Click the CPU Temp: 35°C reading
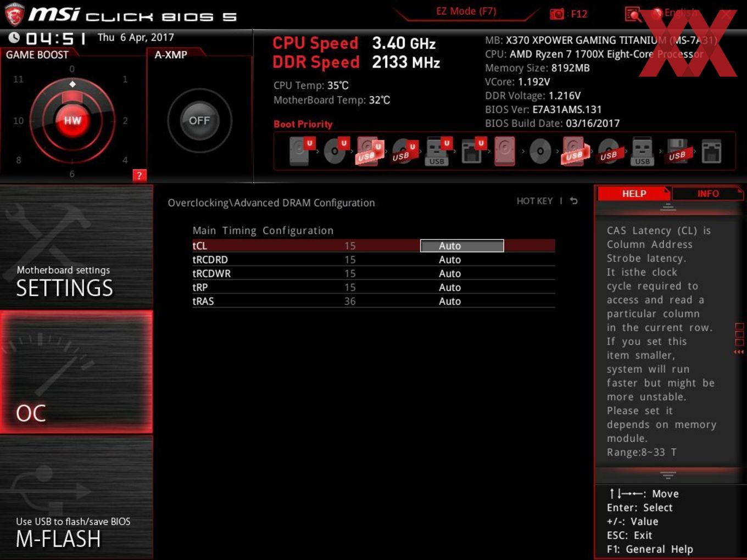The width and height of the screenshot is (747, 560). click(311, 86)
